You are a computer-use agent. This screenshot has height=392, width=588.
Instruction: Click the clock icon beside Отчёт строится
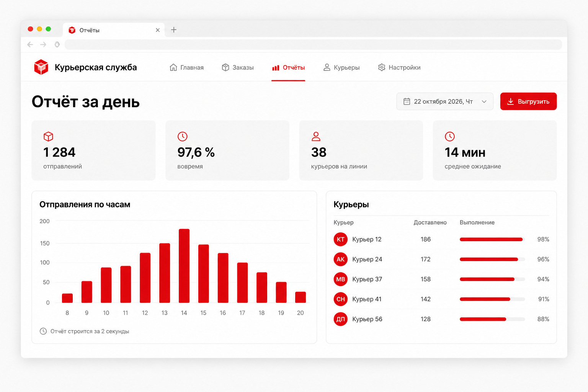43,331
